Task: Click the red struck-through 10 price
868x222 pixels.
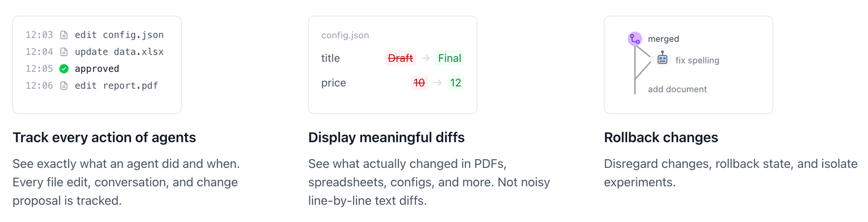Action: coord(419,83)
